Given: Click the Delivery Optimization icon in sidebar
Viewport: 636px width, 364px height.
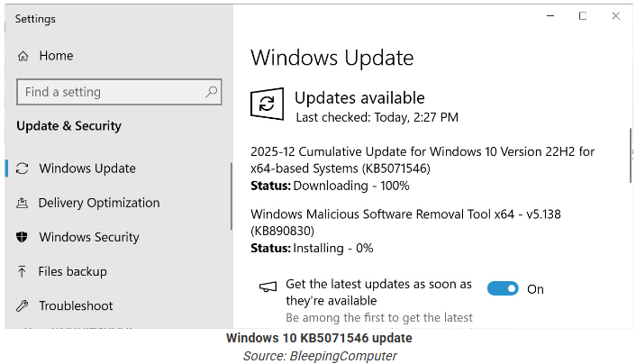Looking at the screenshot, I should coord(23,203).
